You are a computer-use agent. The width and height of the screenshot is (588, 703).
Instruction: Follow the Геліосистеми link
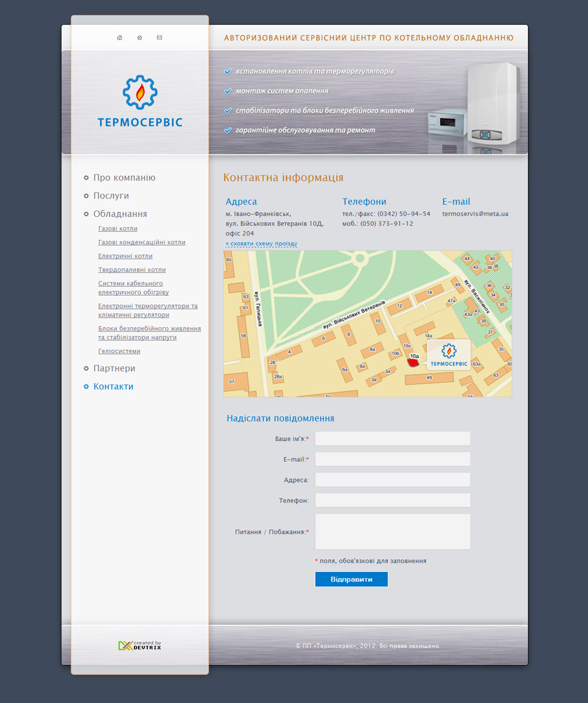(x=119, y=351)
